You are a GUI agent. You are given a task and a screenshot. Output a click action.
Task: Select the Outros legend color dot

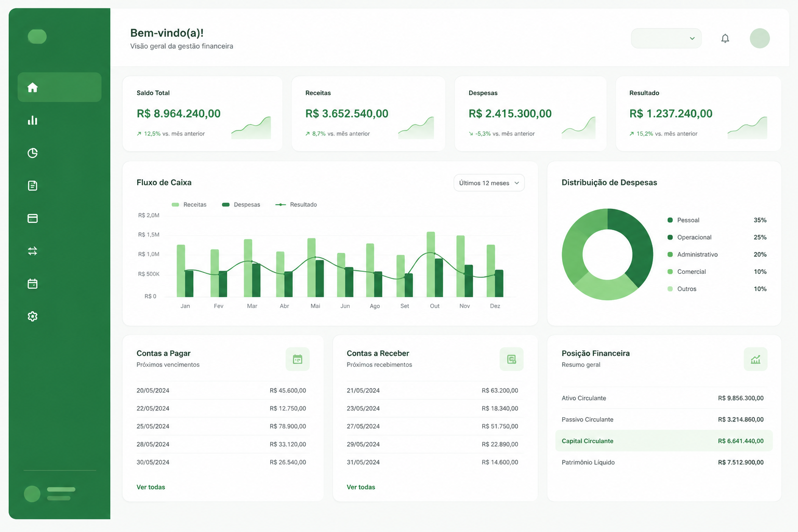tap(670, 289)
